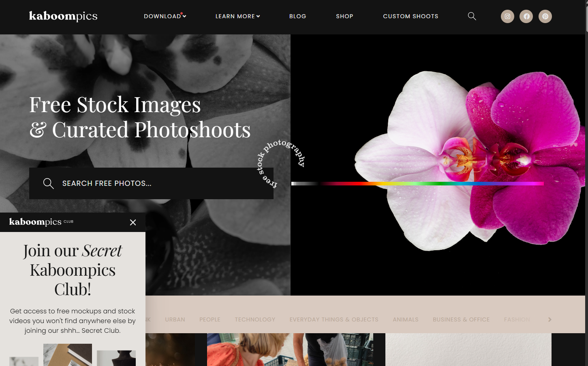Focus the Search Free Photos field

click(x=151, y=183)
